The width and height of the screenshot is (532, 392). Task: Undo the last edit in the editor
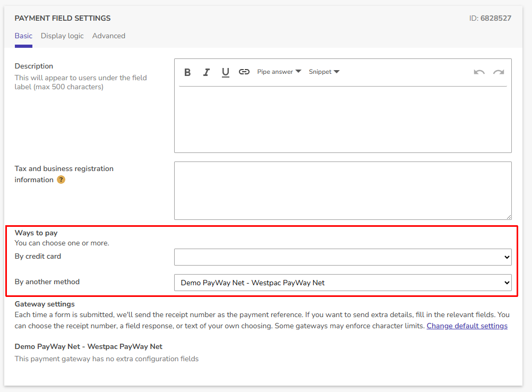click(x=479, y=72)
